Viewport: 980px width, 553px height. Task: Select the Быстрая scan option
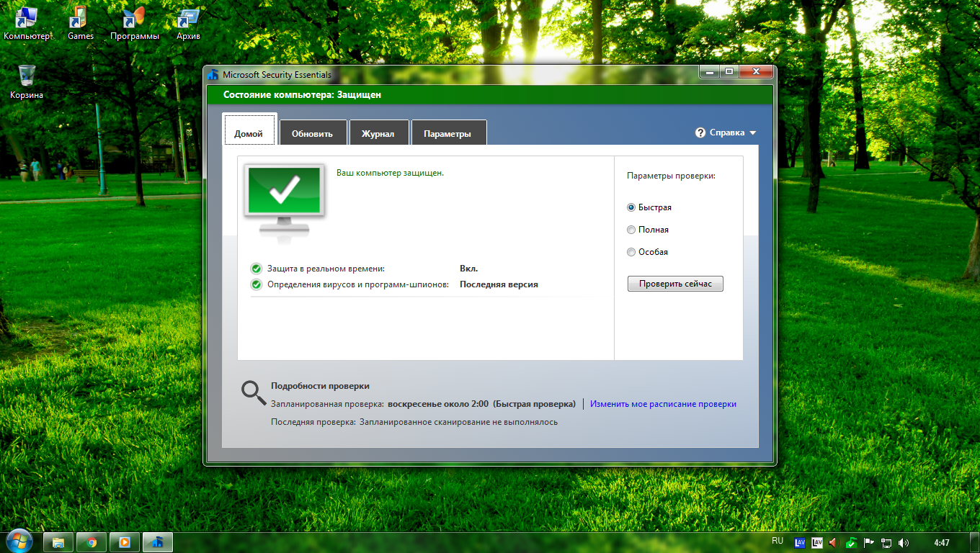(x=649, y=207)
